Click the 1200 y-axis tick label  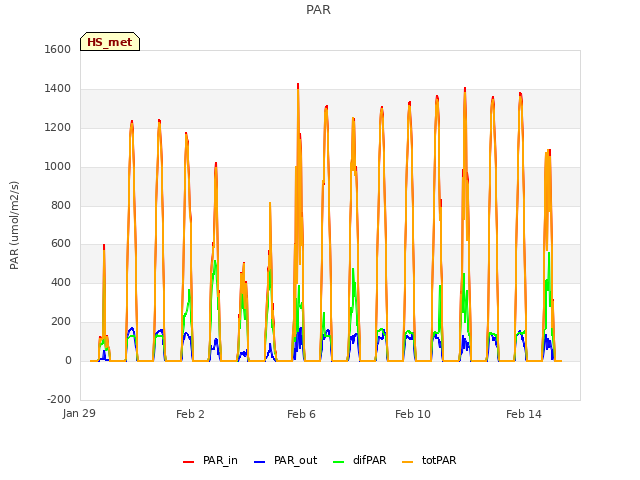pyautogui.click(x=58, y=128)
